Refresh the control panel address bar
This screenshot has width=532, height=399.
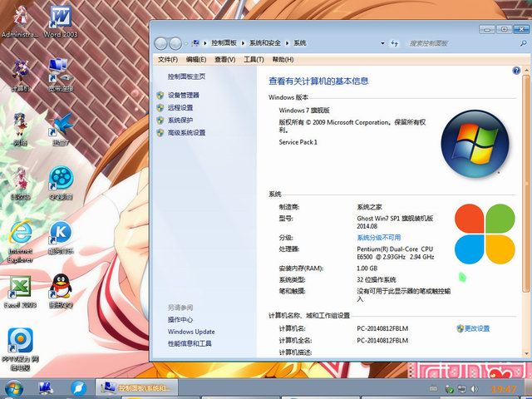click(x=394, y=43)
